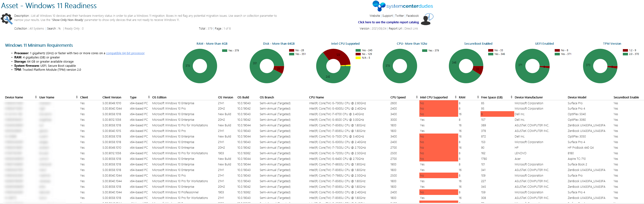This screenshot has height=204, width=644.
Task: Select 'Intel(R) Core(TM) i7-7660U CPU @ 2.50GHz' cell
Action: point(337,176)
